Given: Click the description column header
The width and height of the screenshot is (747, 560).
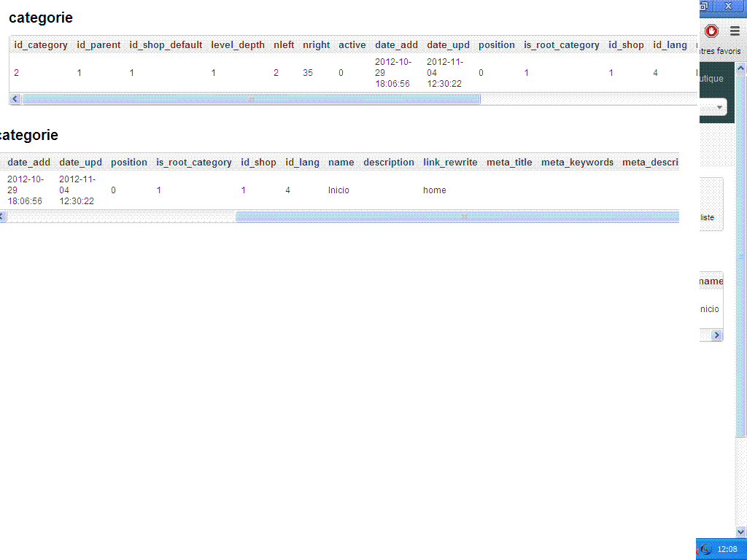Looking at the screenshot, I should coord(389,163).
